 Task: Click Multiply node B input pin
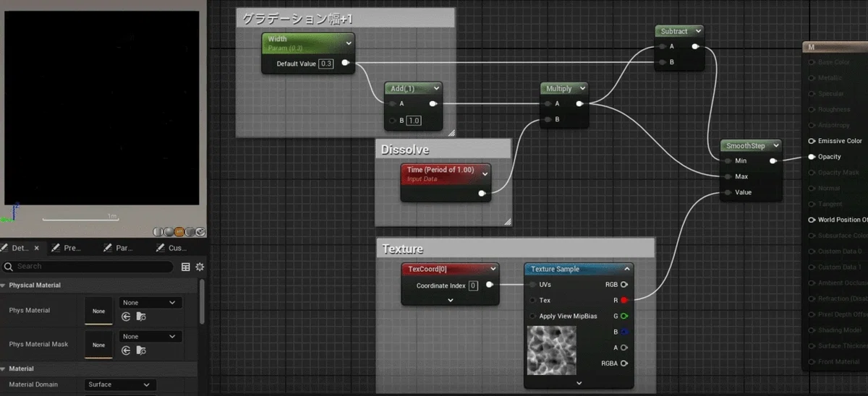(x=548, y=119)
